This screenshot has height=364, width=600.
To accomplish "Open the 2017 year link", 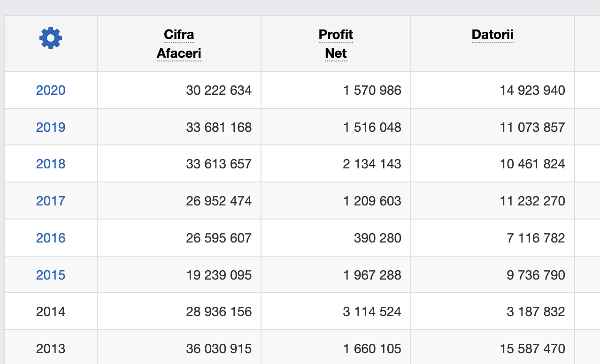I will pos(51,201).
